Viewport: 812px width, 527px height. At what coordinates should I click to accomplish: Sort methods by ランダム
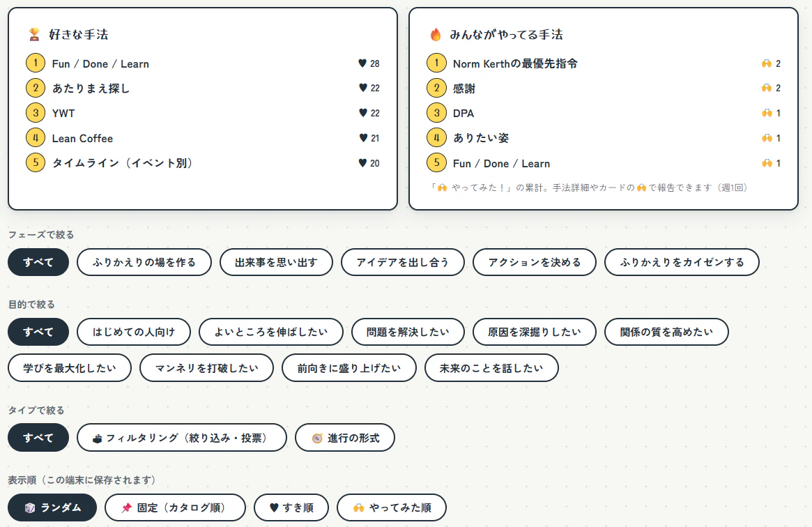[52, 507]
